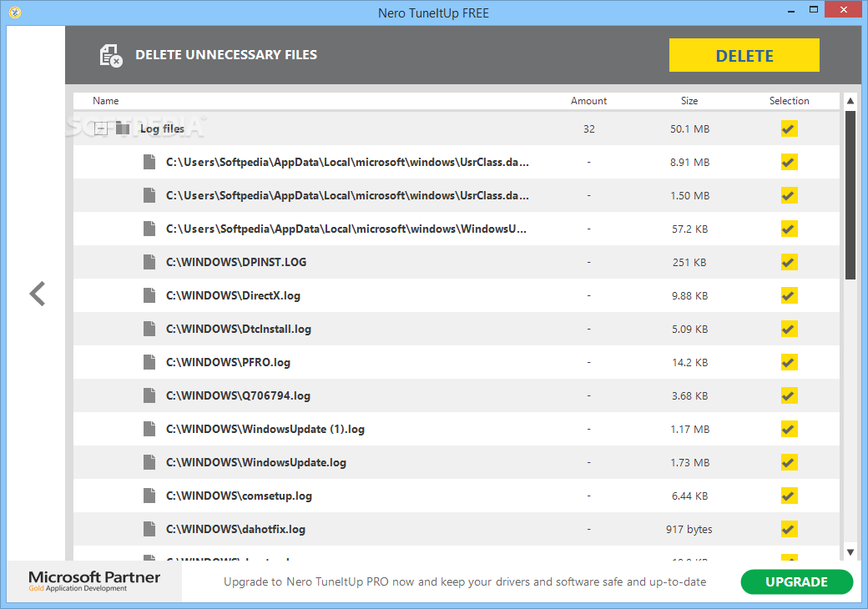Uncheck the DPINST.LOG checkbox
This screenshot has width=868, height=609.
(x=789, y=262)
